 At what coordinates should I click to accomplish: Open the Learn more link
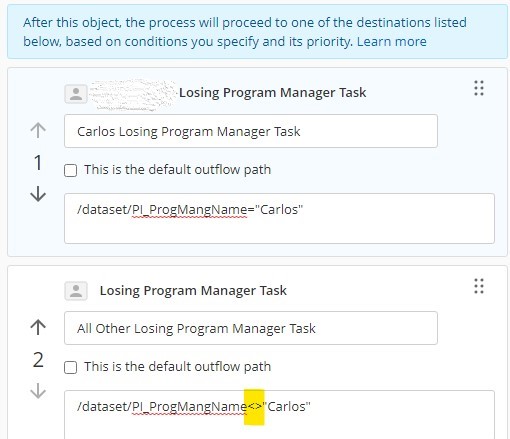[392, 42]
